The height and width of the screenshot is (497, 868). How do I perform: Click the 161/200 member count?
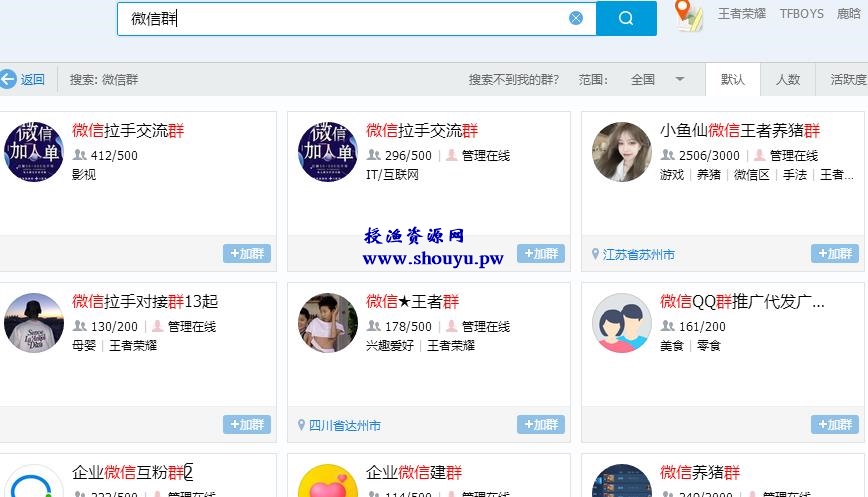[702, 327]
